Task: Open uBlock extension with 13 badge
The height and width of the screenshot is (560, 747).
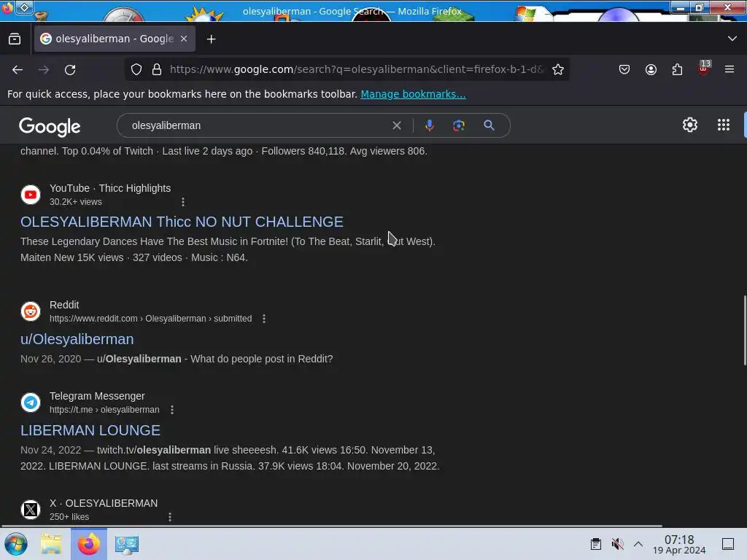Action: 704,68
